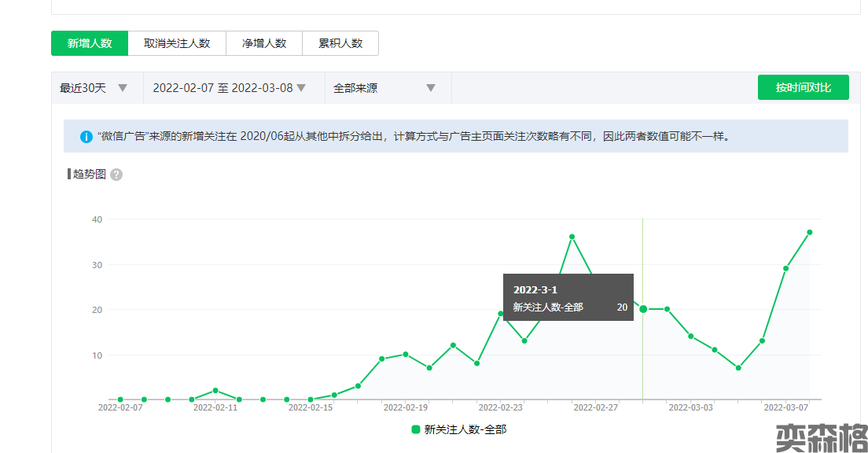
Task: Click the 奕森格 watermark logo
Action: click(x=822, y=437)
